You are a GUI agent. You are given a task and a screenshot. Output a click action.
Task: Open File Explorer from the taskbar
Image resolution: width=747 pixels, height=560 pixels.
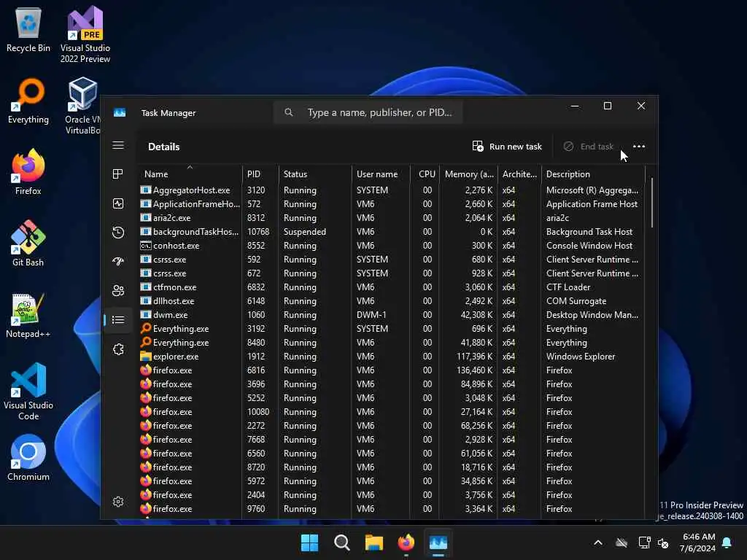coord(374,542)
